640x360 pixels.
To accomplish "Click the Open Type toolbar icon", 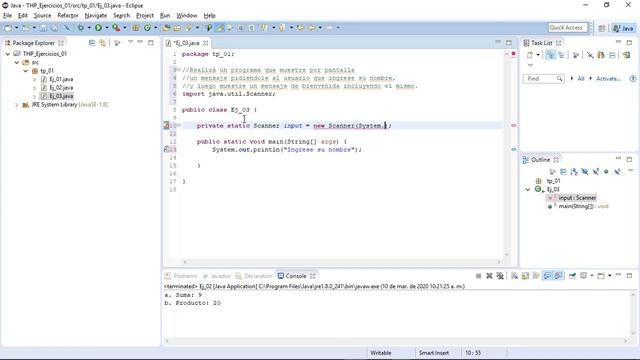I will [167, 28].
